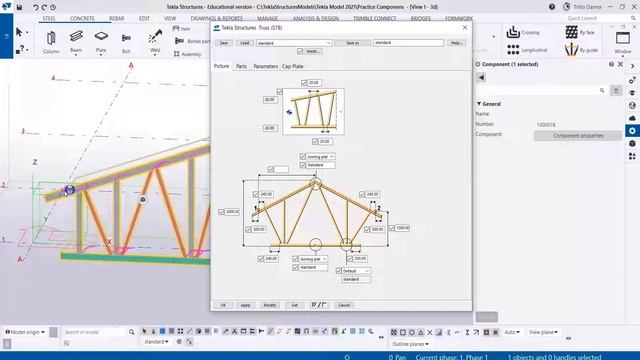Toggle checkbox beside the empty dimension field
The height and width of the screenshot is (360, 640).
point(271,169)
